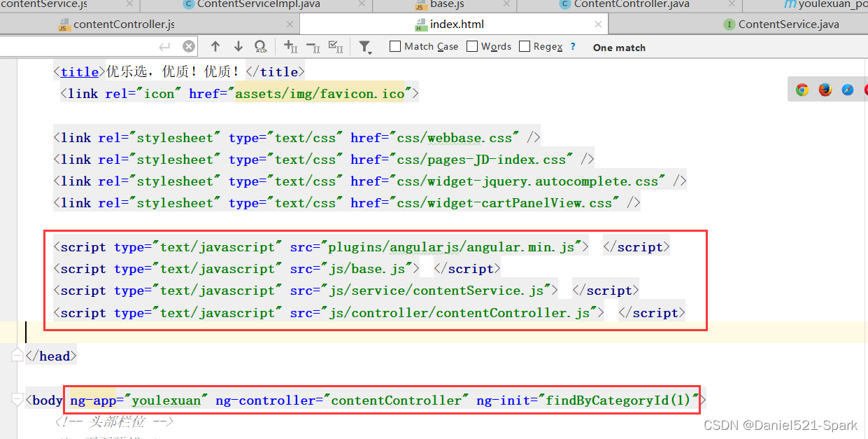This screenshot has width=868, height=439.
Task: Collapse the closing head tag fold marker
Action: [17, 356]
